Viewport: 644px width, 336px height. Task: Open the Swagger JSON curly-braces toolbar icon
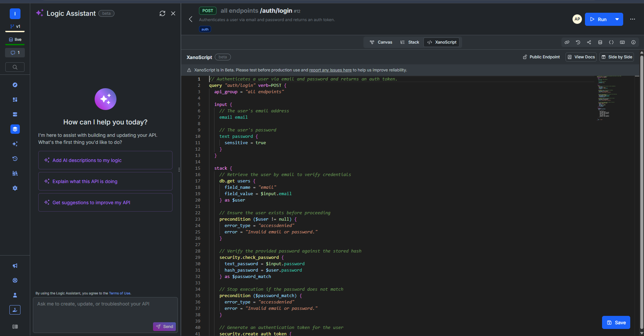611,42
